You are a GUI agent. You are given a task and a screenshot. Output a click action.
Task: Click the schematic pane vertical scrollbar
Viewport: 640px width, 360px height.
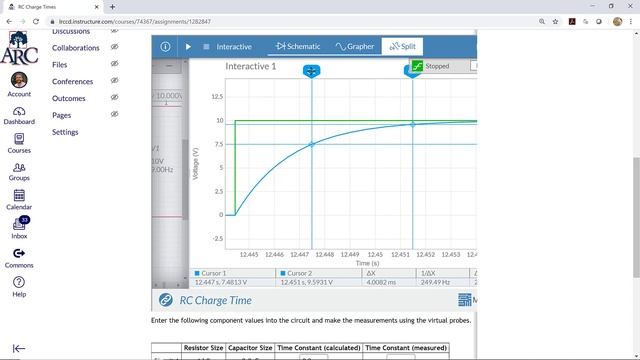185,180
